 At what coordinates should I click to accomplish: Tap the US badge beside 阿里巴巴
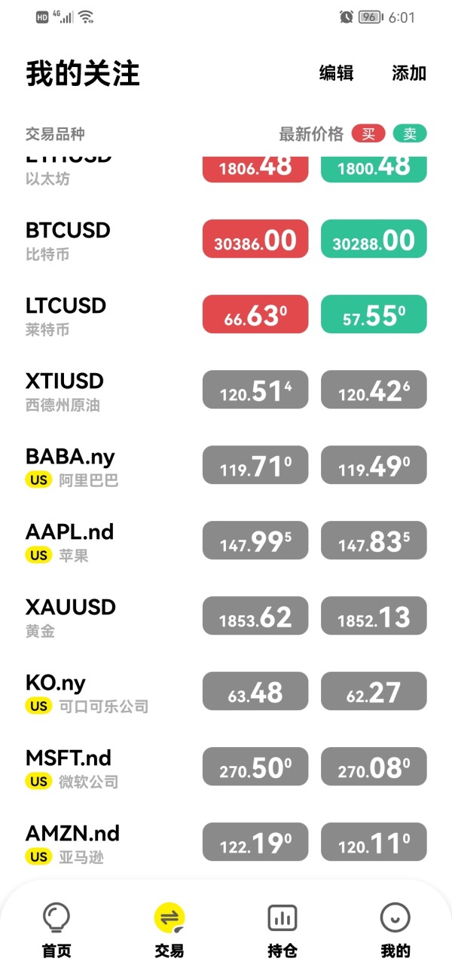[x=39, y=480]
